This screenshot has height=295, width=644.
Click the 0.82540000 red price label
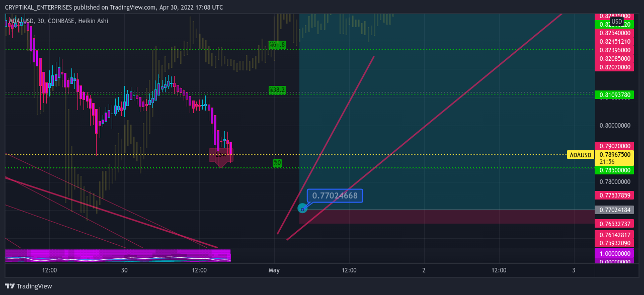(x=615, y=33)
